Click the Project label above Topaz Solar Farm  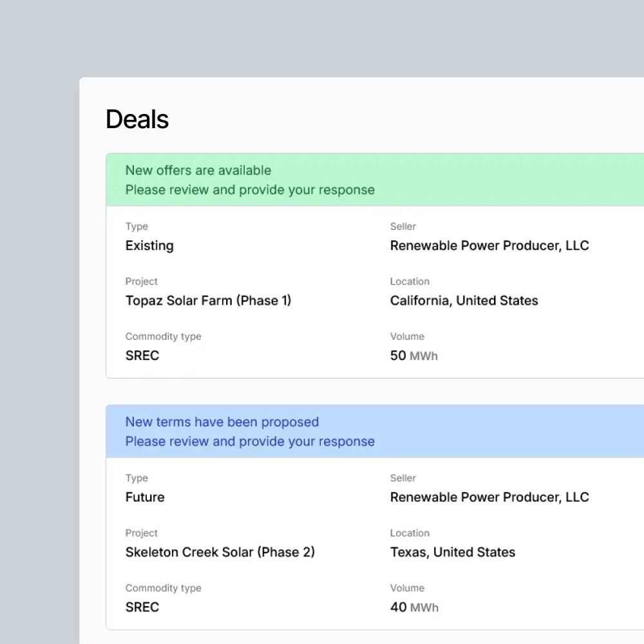click(142, 281)
